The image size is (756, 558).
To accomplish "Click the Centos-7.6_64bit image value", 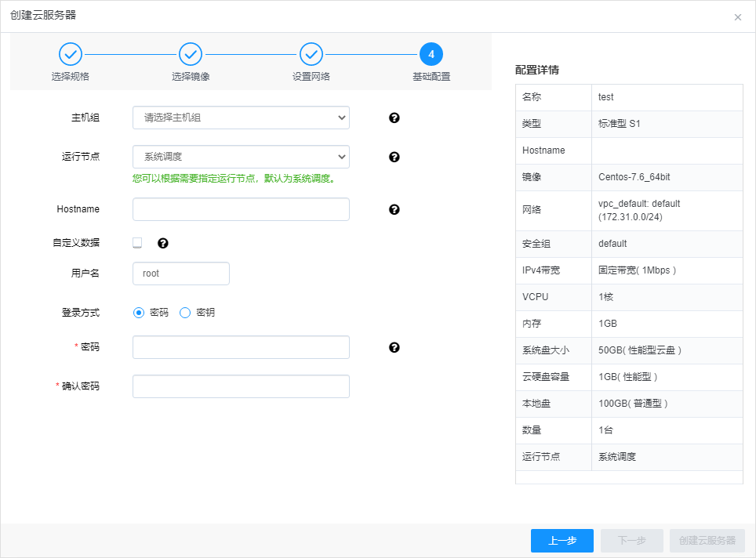I will pos(634,177).
